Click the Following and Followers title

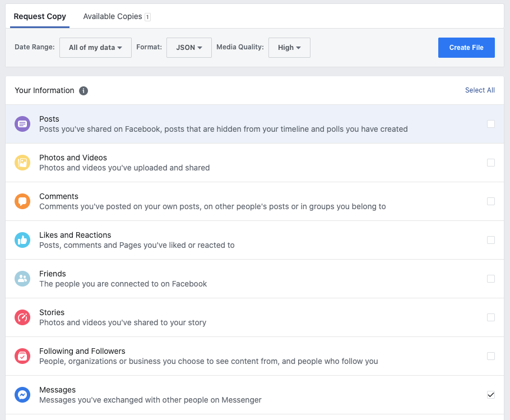82,352
